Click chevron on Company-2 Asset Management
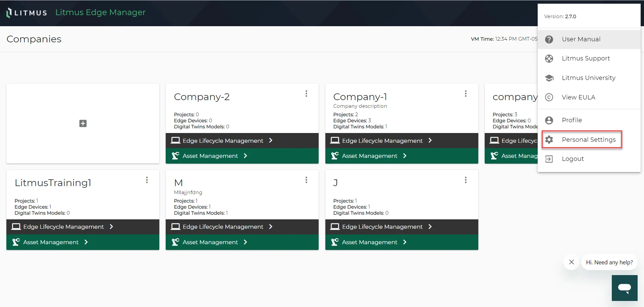 (x=246, y=156)
